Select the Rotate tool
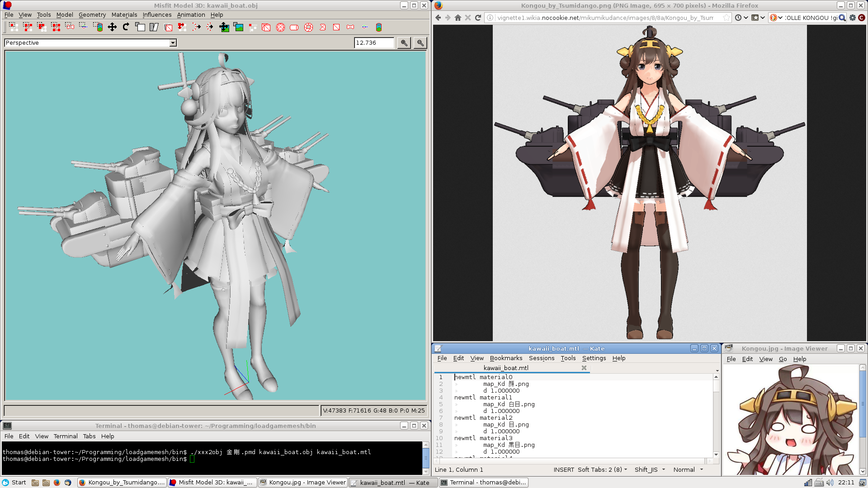Screen dimensions: 868x488 pos(126,27)
